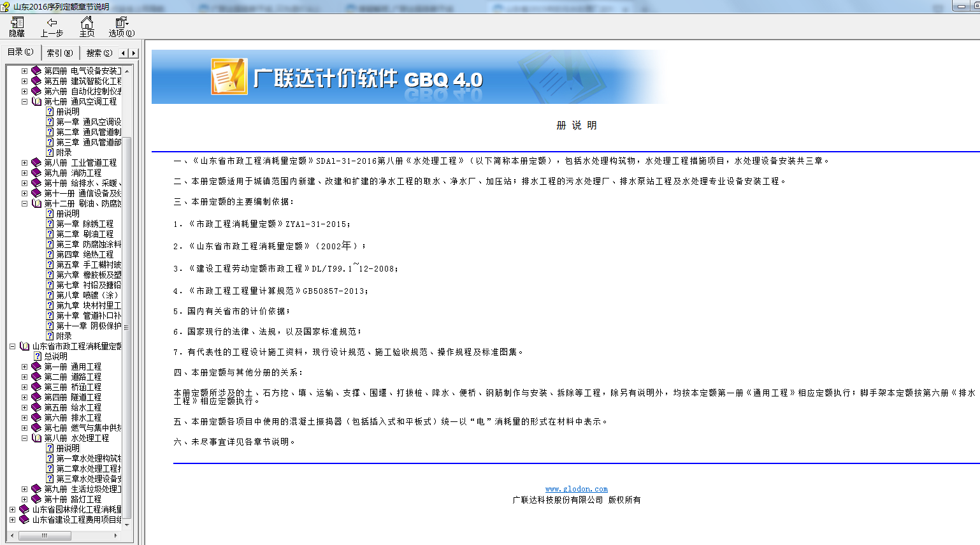Expand 第二册 道路工程 node

(x=24, y=377)
